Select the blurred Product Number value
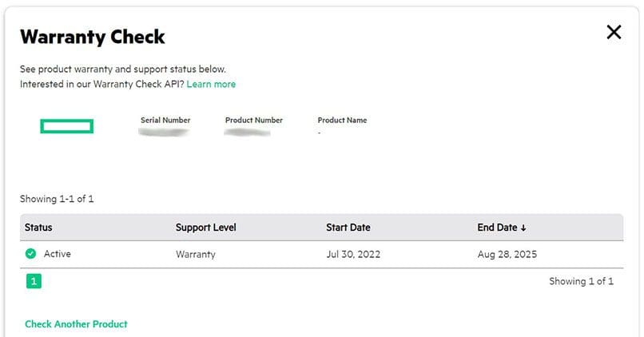The image size is (644, 337). [x=248, y=132]
